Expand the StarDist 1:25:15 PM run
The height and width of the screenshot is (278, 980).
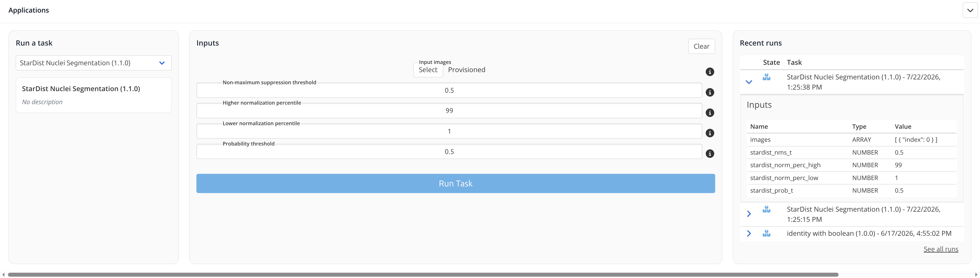coord(749,214)
